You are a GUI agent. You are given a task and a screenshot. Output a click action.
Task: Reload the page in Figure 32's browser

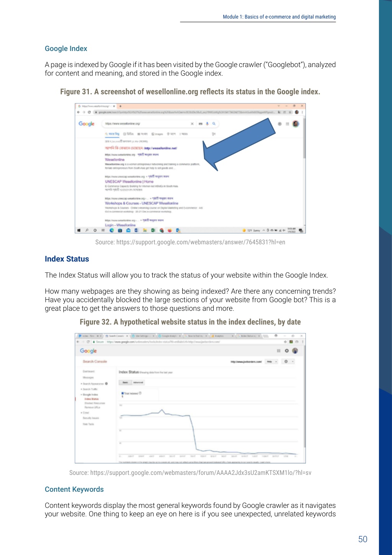coord(88,342)
